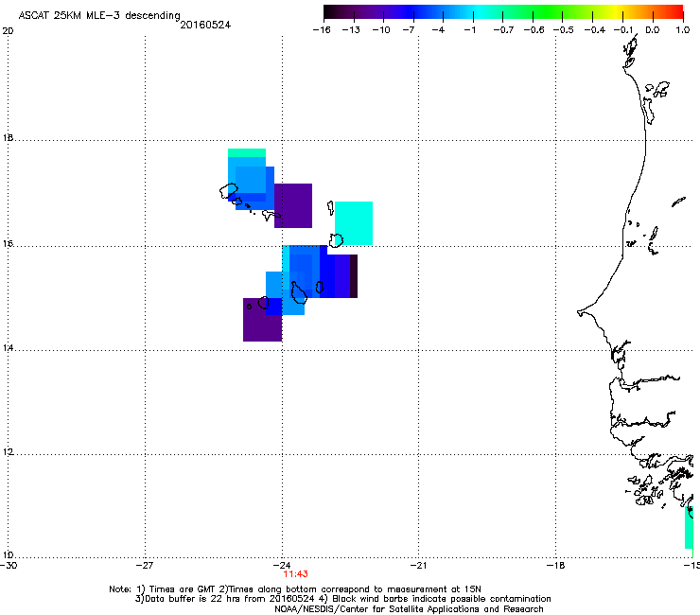Click the color bar label 1.0
Screen dimensions: 700x615
[683, 30]
